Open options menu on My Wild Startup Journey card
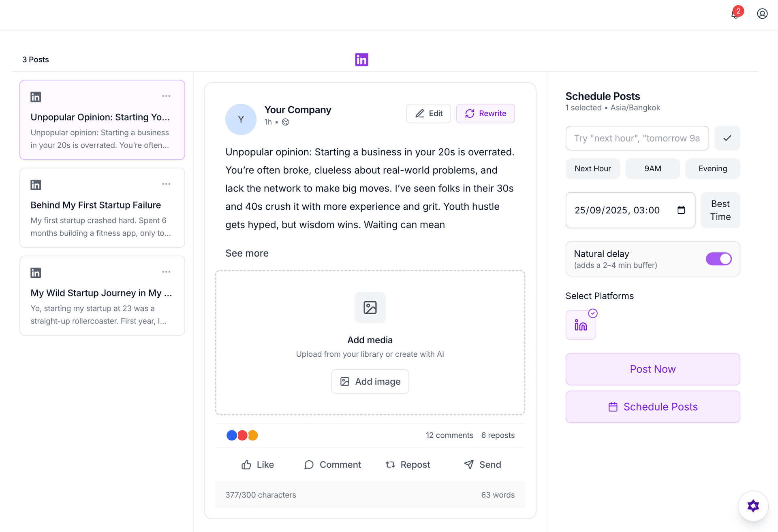778x532 pixels. click(166, 272)
